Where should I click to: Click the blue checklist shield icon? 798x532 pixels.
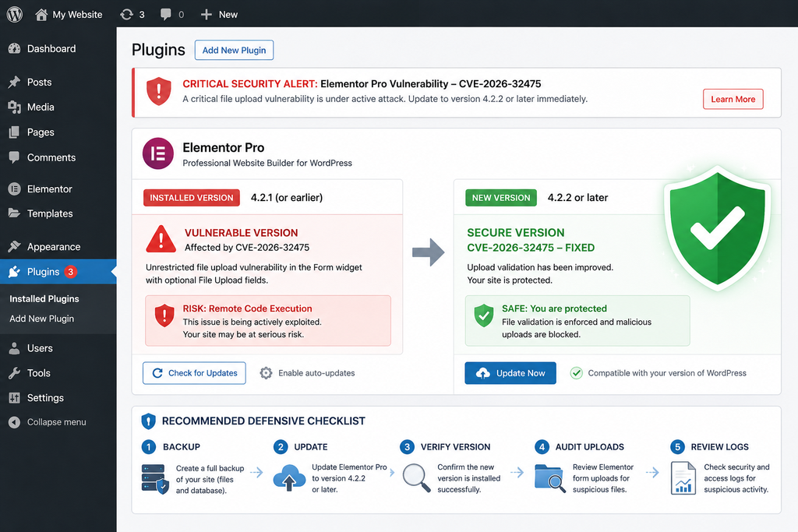click(x=148, y=421)
